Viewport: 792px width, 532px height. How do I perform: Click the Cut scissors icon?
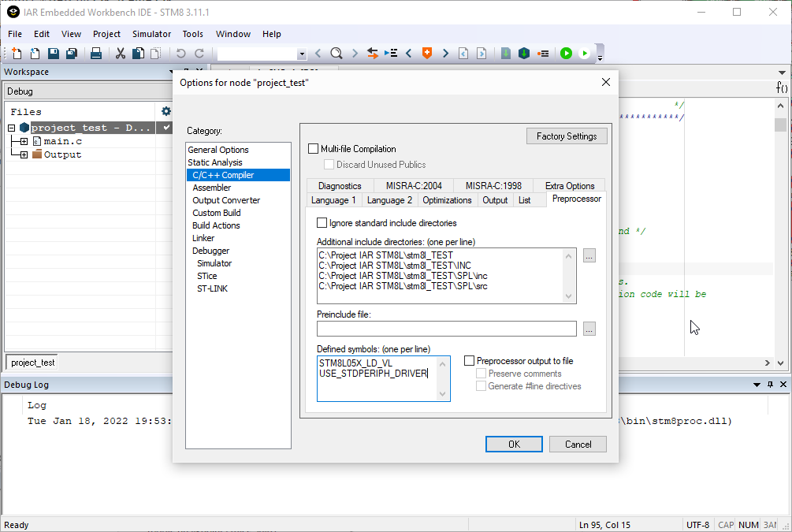(121, 53)
